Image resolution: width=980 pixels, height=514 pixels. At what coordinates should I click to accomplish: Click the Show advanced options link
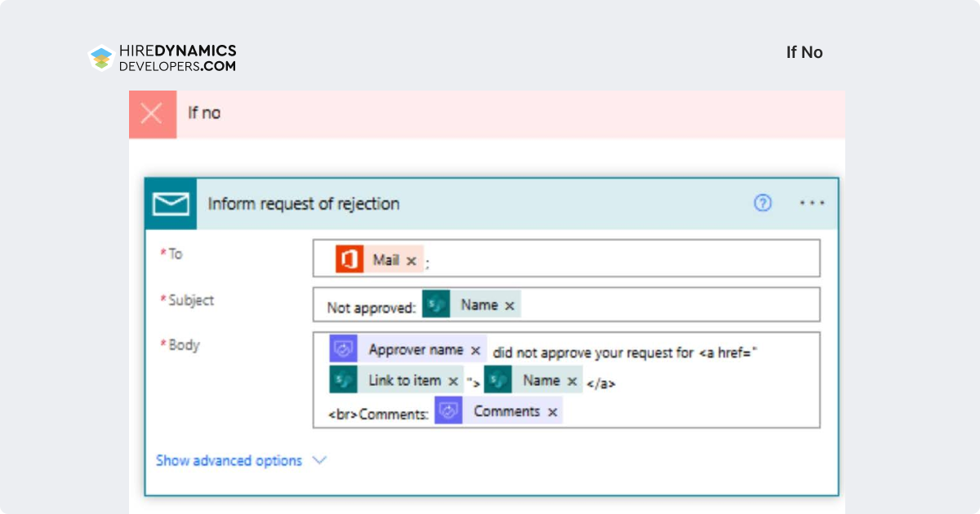229,461
